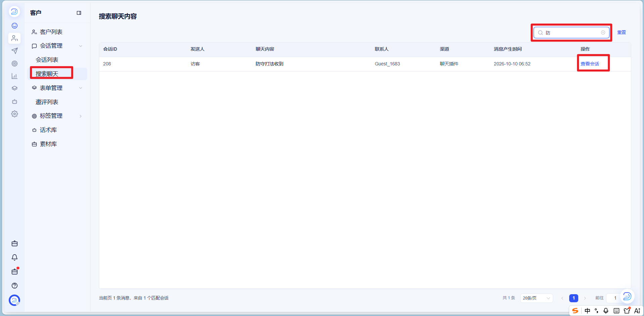Open the floating chat widget bubble
This screenshot has height=316, width=644.
click(x=627, y=296)
